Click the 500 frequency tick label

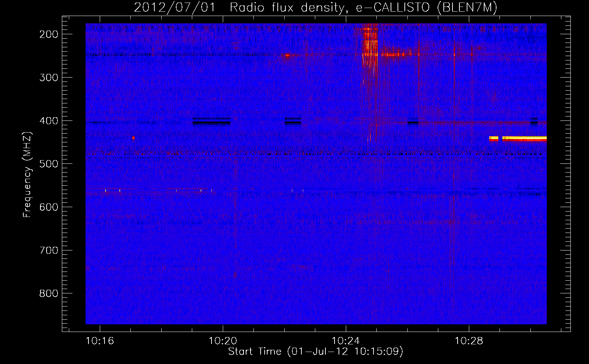(x=48, y=164)
